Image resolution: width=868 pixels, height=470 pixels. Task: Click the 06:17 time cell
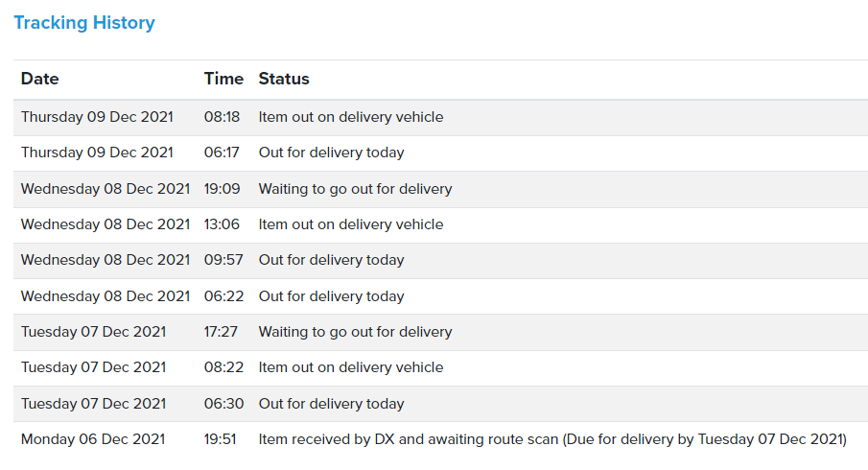click(222, 153)
